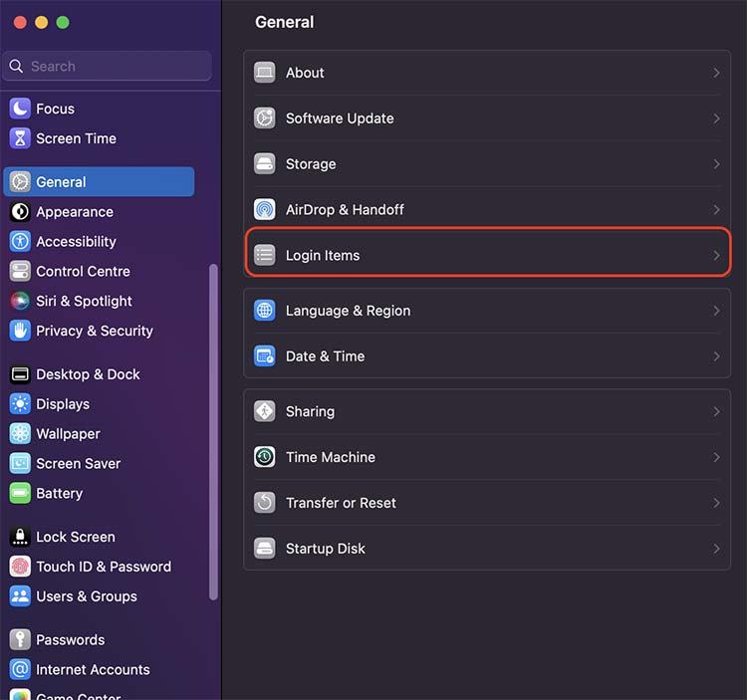
Task: Open the Software Update text label
Action: tap(340, 118)
